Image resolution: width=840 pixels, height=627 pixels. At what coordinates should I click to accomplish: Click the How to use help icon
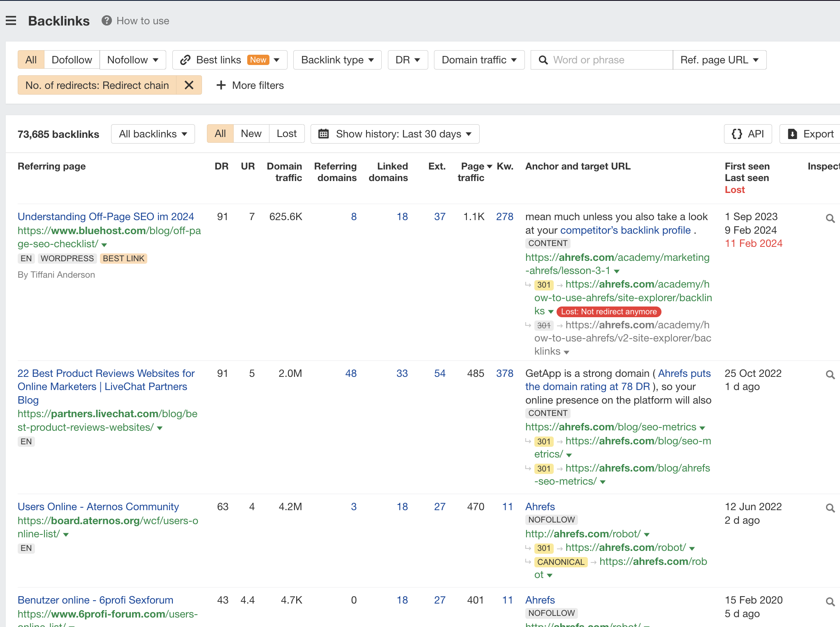coord(106,20)
